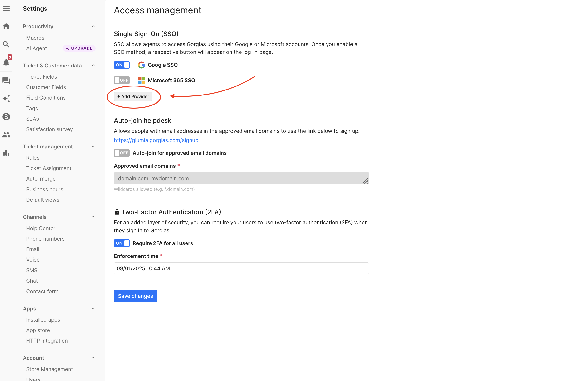This screenshot has width=588, height=381.
Task: Collapse the Productivity section
Action: [x=93, y=26]
